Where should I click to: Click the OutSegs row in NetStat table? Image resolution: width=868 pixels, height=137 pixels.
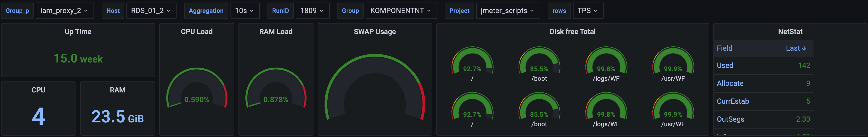763,119
